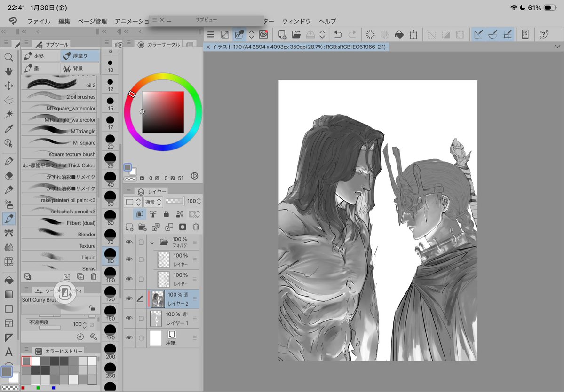Image resolution: width=564 pixels, height=392 pixels.
Task: Switch to the 水彩 sub tool group
Action: tap(40, 55)
